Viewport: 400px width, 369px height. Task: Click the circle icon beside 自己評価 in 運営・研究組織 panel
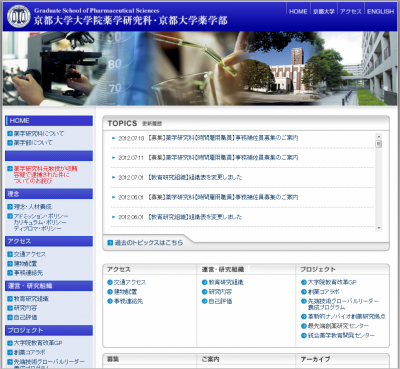coord(204,301)
